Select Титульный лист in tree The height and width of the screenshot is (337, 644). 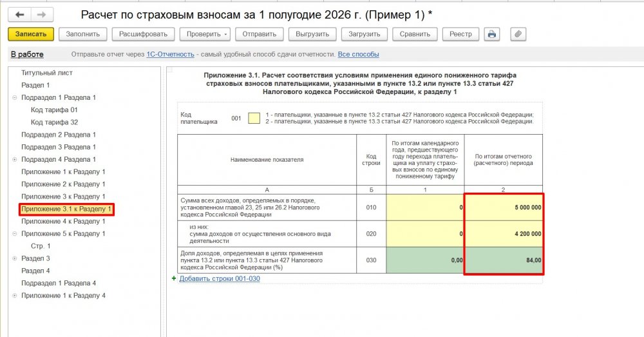click(47, 73)
